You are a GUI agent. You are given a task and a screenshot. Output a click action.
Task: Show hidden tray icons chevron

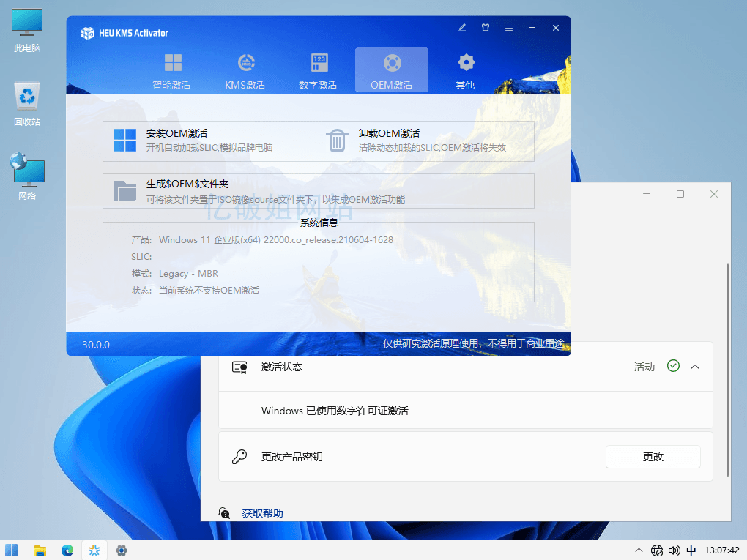[639, 550]
